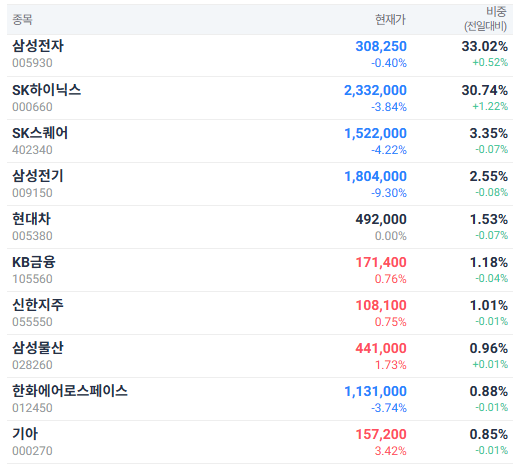The width and height of the screenshot is (523, 466).
Task: Click the -3.74% price change
Action: click(389, 408)
